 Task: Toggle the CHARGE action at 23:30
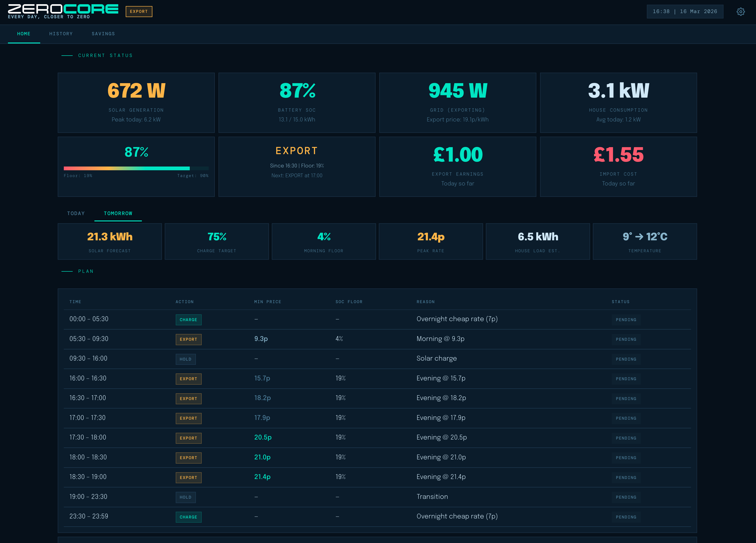[188, 517]
